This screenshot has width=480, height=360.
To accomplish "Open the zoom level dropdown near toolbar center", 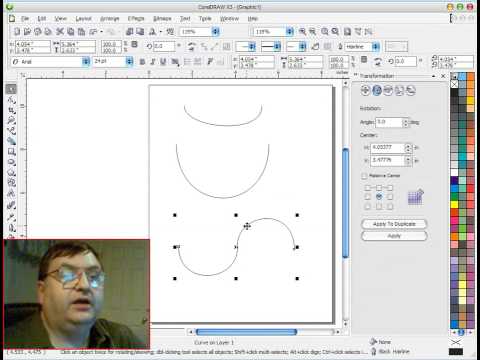I will pyautogui.click(x=216, y=32).
